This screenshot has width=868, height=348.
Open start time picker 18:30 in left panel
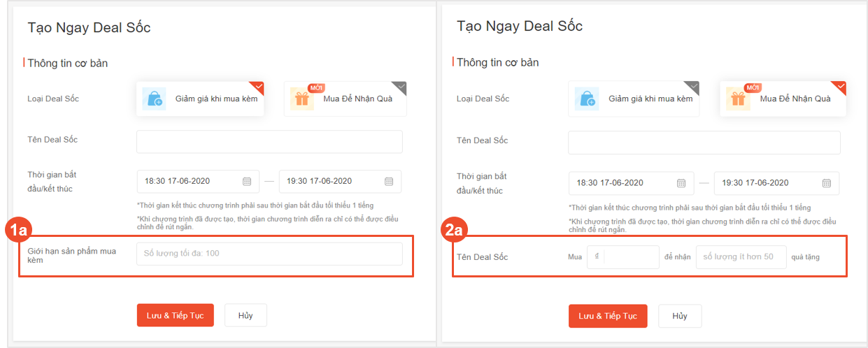[x=189, y=182]
